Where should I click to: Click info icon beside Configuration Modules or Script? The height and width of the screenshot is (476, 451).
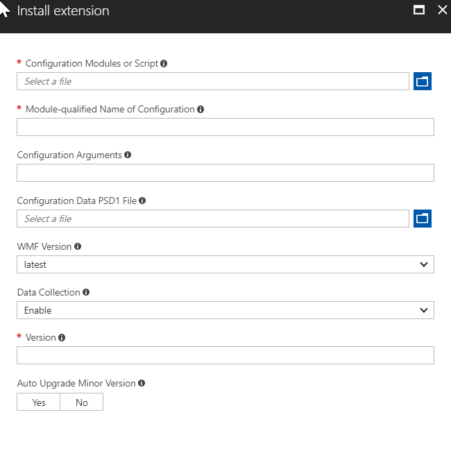click(x=164, y=64)
